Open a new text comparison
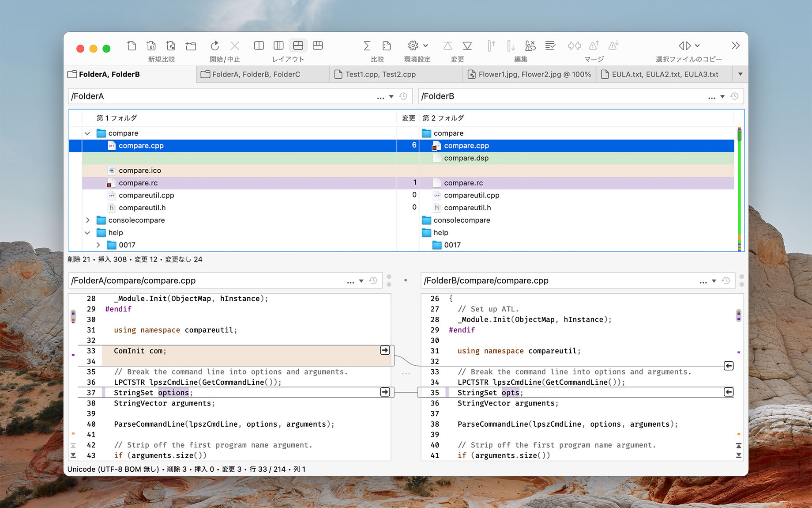Image resolution: width=812 pixels, height=508 pixels. point(131,45)
